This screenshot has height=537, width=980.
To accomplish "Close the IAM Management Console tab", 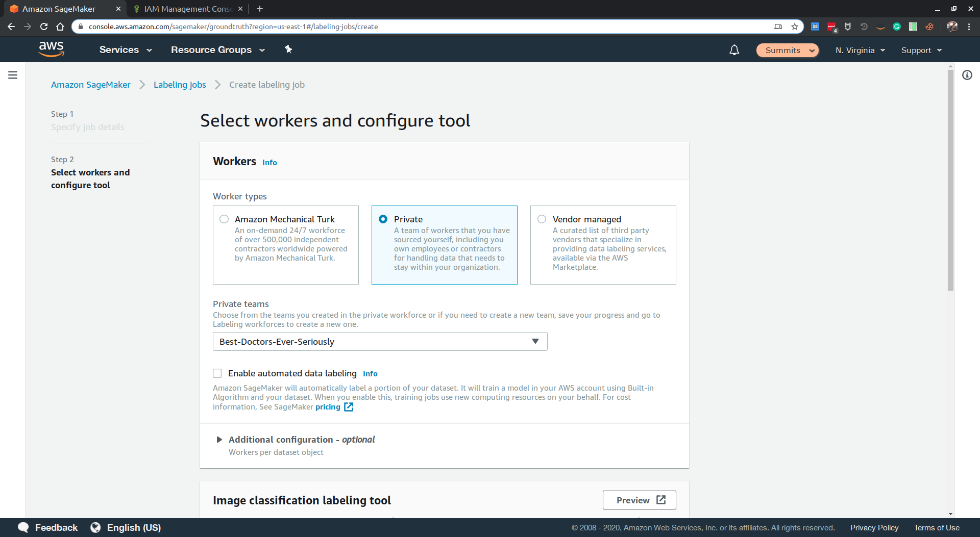I will [240, 9].
